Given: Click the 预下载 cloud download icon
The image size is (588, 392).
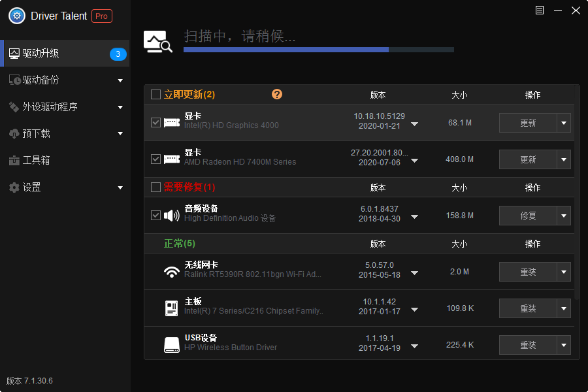Looking at the screenshot, I should pos(14,133).
